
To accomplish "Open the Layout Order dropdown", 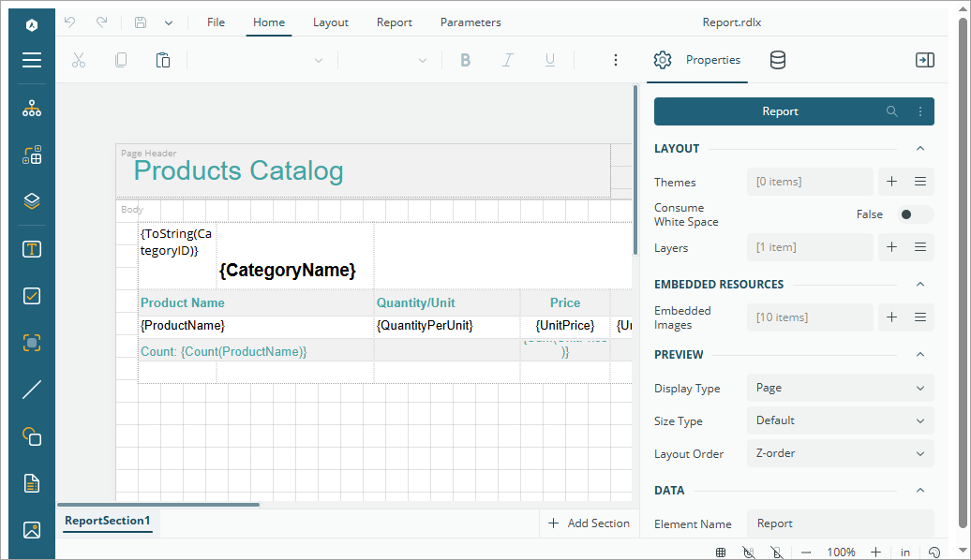I will click(x=840, y=453).
